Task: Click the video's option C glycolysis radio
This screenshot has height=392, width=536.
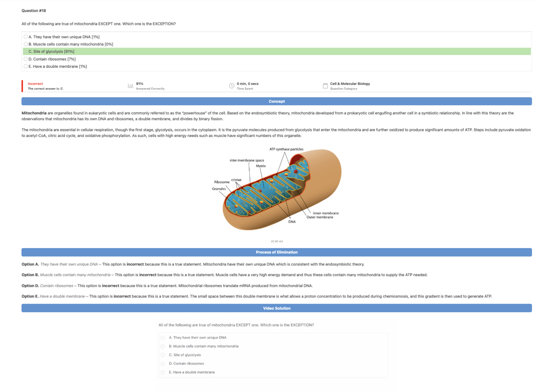Action: [x=163, y=355]
